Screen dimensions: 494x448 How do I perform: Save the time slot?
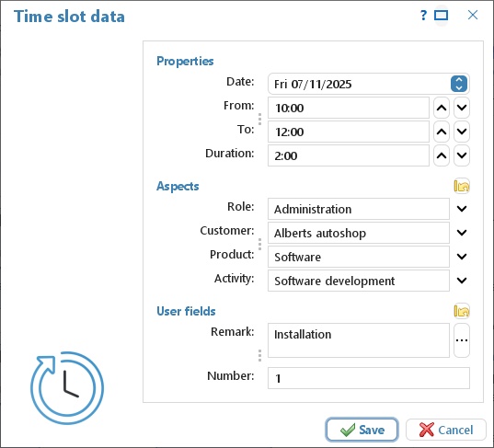pos(362,430)
